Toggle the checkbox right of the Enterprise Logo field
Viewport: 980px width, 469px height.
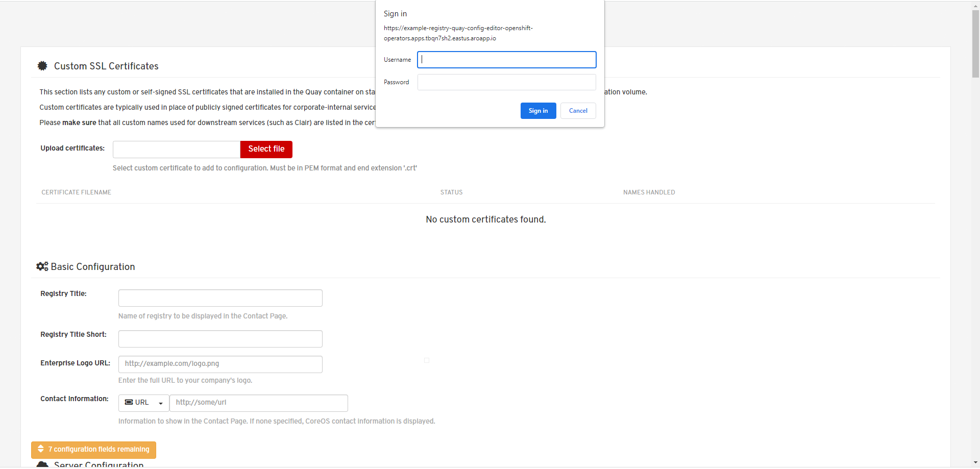click(x=427, y=360)
